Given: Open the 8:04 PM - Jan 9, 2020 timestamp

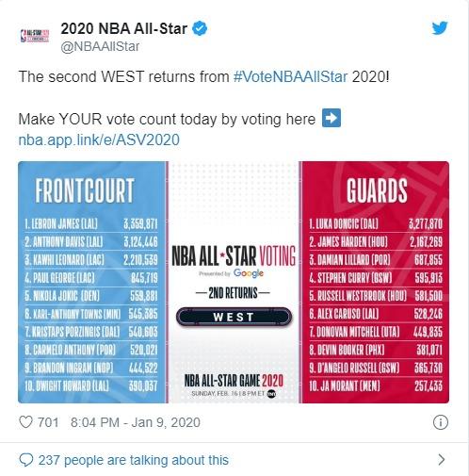Looking at the screenshot, I should click(x=136, y=422).
